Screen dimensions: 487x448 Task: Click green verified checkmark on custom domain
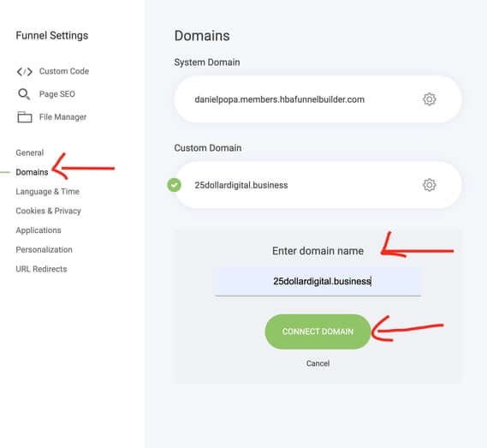[x=175, y=185]
